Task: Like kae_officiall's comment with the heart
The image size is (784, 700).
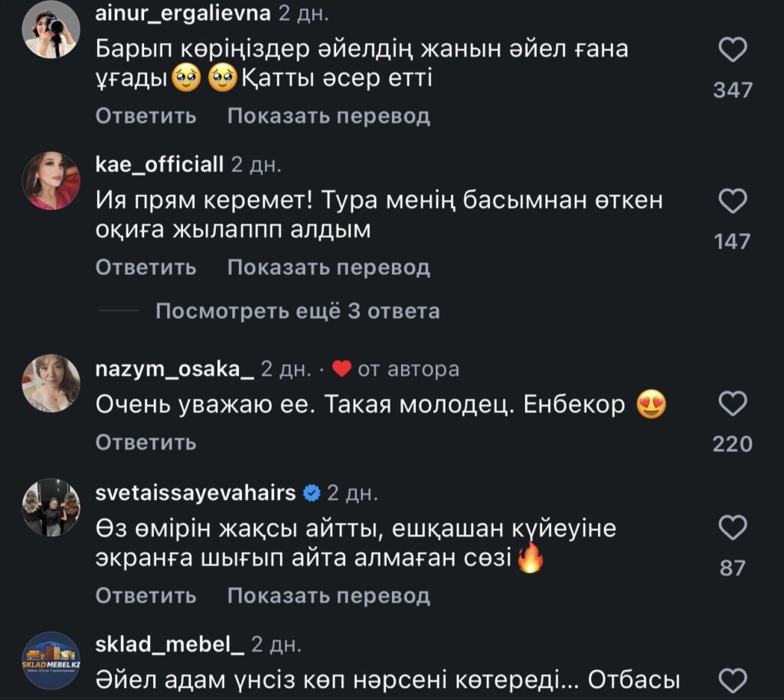Action: coord(733,202)
